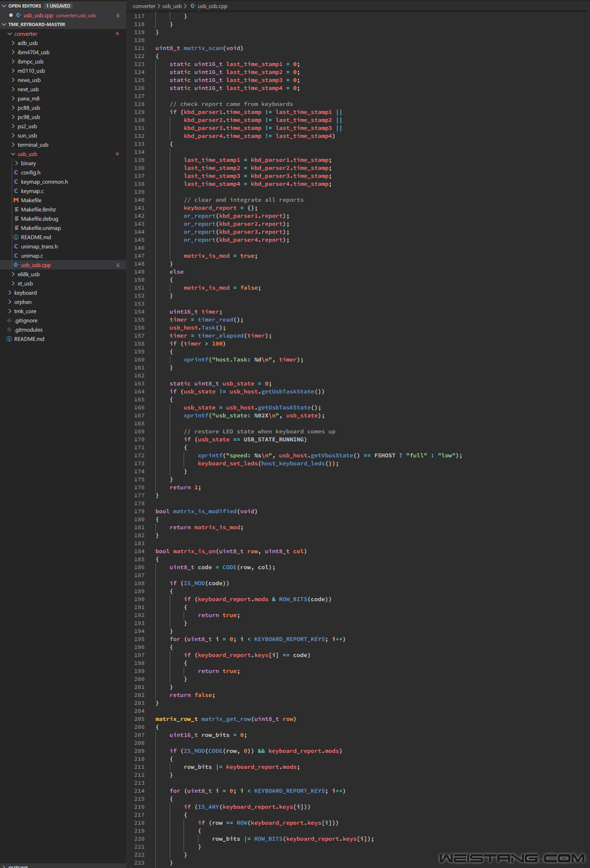This screenshot has width=590, height=868.
Task: Expand the pana_m8 folder
Action: 13,98
